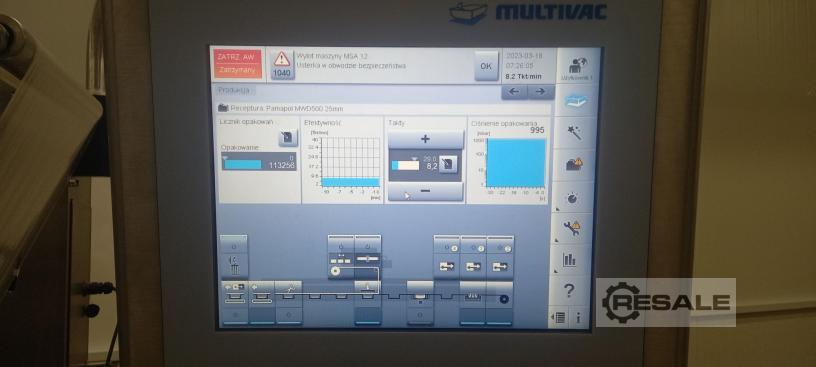Reset the package counter button

[288, 137]
